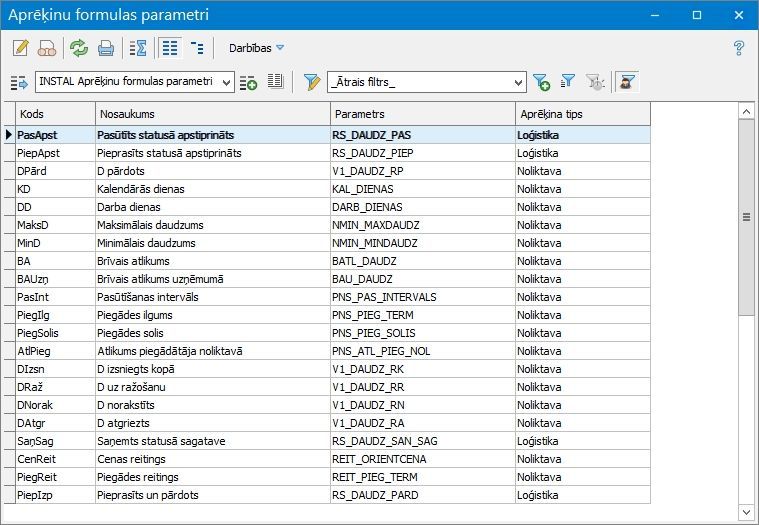
Task: Switch to tree hierarchy view icon
Action: (197, 48)
